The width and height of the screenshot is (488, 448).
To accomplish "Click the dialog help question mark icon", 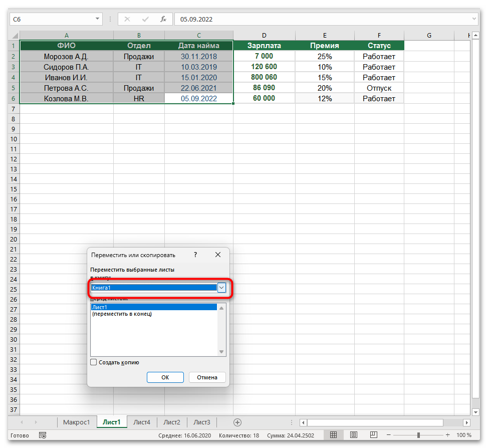I will [x=195, y=255].
